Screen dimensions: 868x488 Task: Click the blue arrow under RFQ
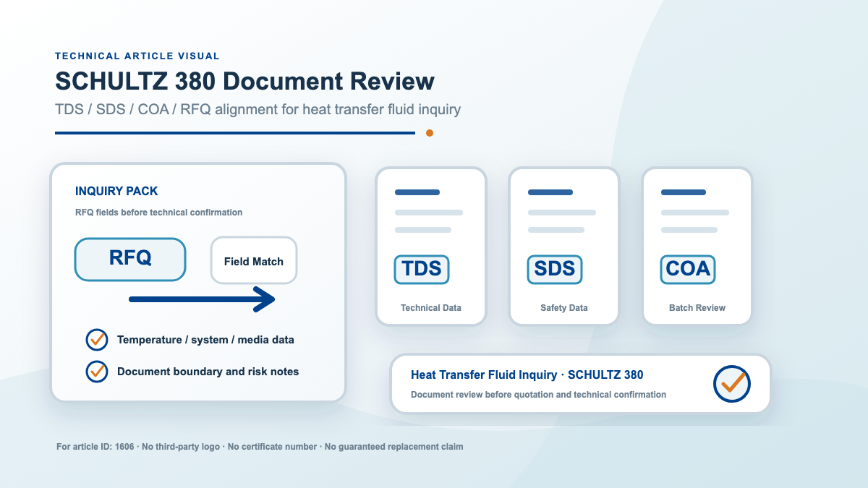pyautogui.click(x=202, y=299)
